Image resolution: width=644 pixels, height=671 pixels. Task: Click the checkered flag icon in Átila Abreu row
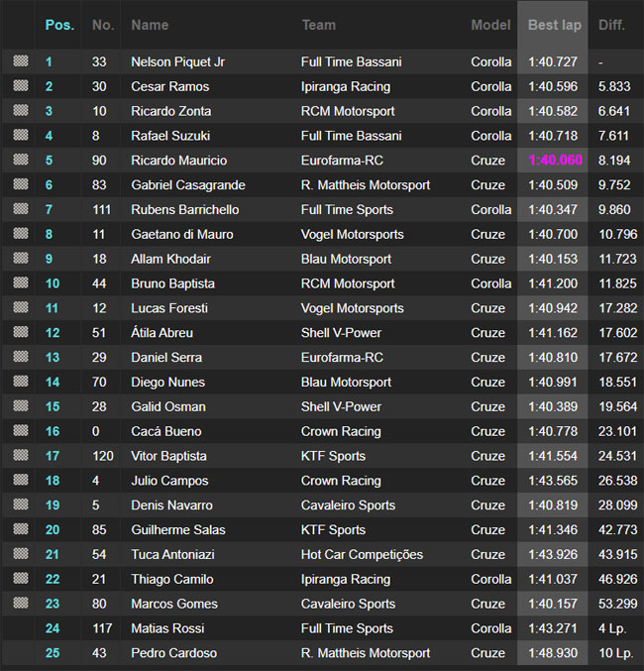pyautogui.click(x=21, y=332)
